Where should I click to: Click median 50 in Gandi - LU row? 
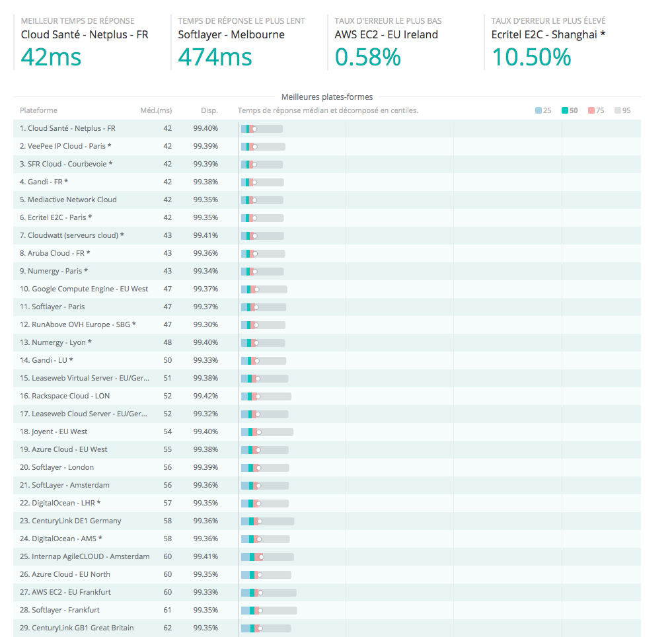(x=168, y=361)
